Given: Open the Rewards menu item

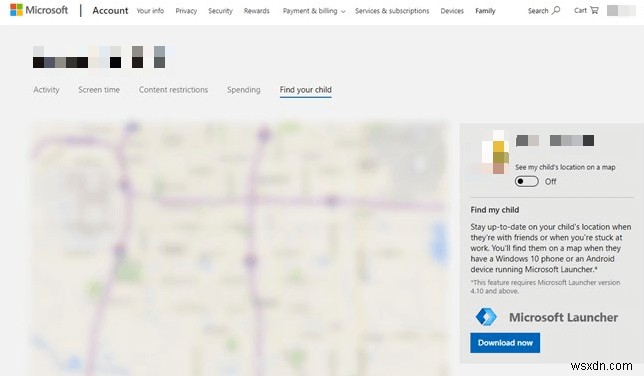Looking at the screenshot, I should click(257, 11).
